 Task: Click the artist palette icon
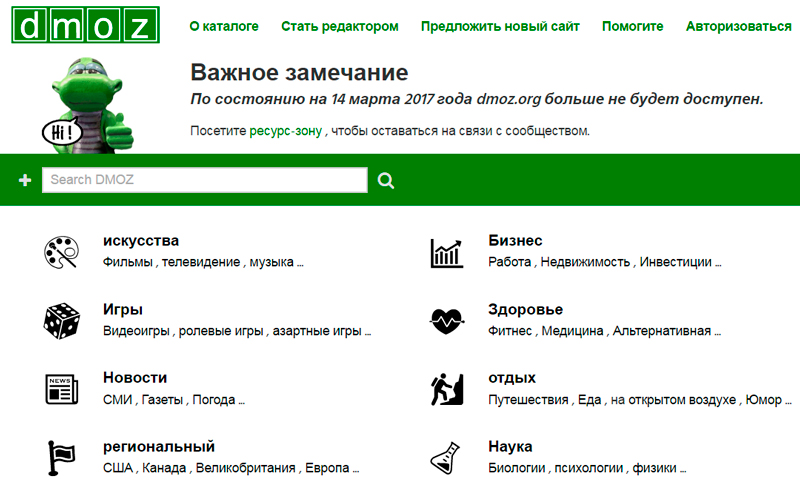click(x=61, y=252)
